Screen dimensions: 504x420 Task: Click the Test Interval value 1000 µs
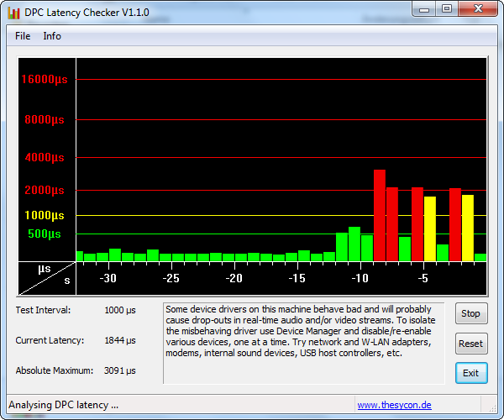[120, 311]
